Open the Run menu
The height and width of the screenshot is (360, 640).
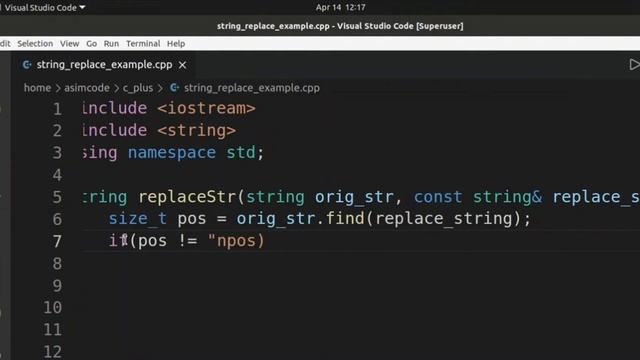pyautogui.click(x=111, y=44)
